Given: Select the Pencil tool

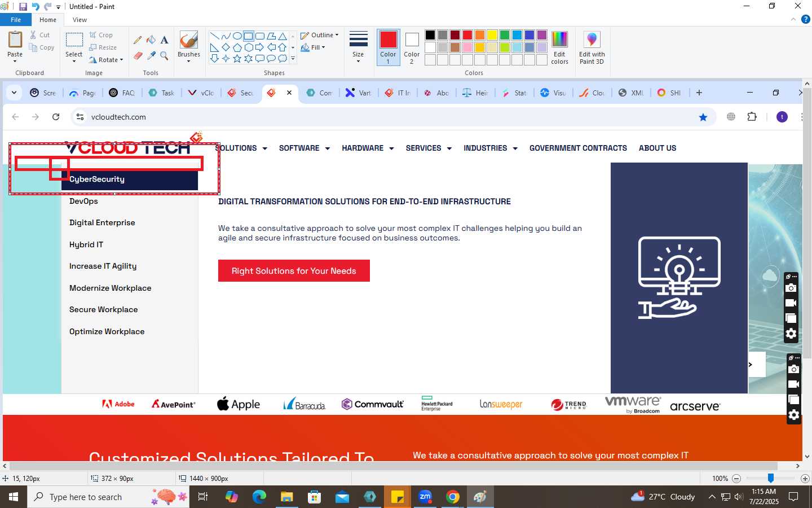Looking at the screenshot, I should coord(138,40).
